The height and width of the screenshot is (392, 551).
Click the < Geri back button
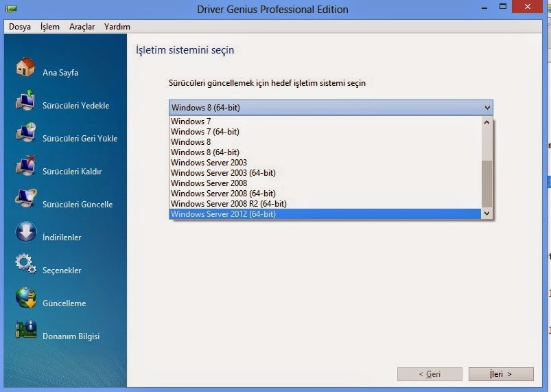tap(430, 374)
